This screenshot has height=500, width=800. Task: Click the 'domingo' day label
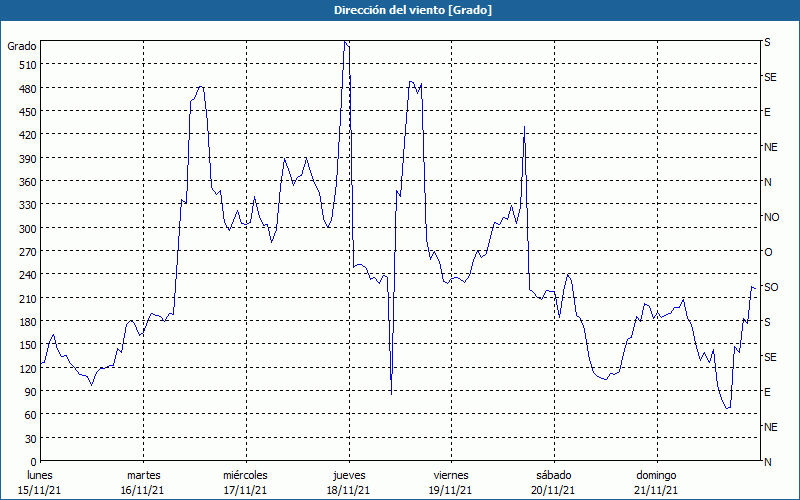656,476
